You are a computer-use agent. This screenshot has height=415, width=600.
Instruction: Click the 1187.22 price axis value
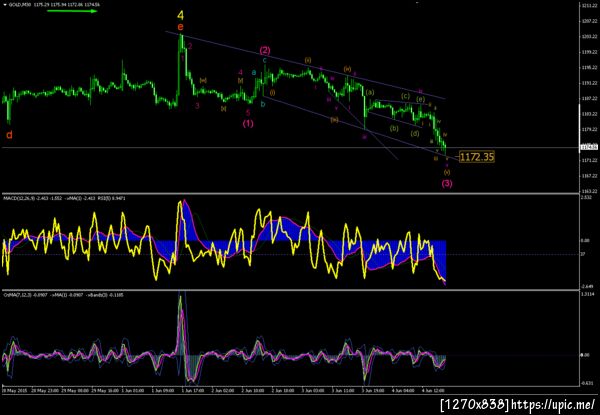point(589,98)
